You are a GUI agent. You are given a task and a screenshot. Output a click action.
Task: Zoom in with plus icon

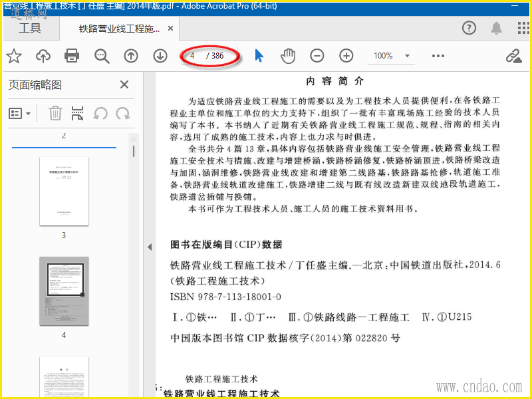(x=346, y=56)
